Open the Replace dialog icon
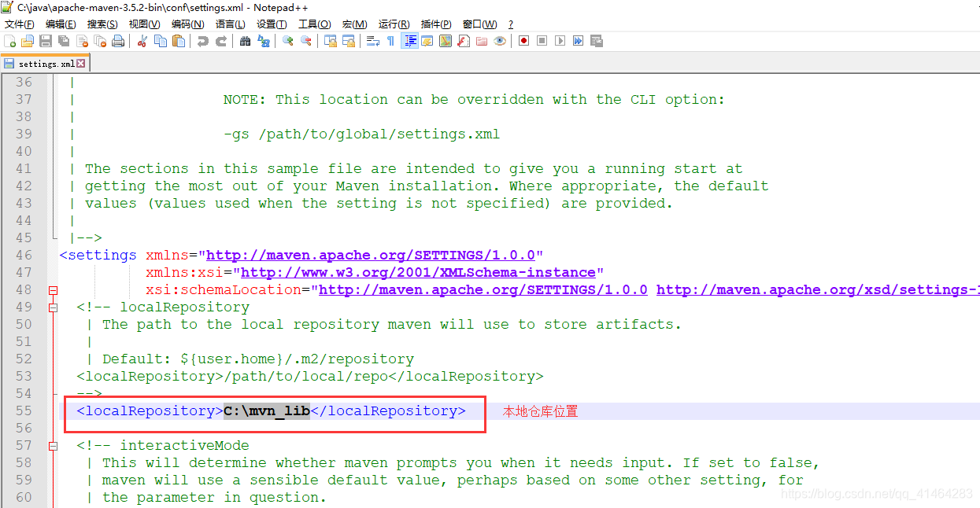 pyautogui.click(x=264, y=41)
